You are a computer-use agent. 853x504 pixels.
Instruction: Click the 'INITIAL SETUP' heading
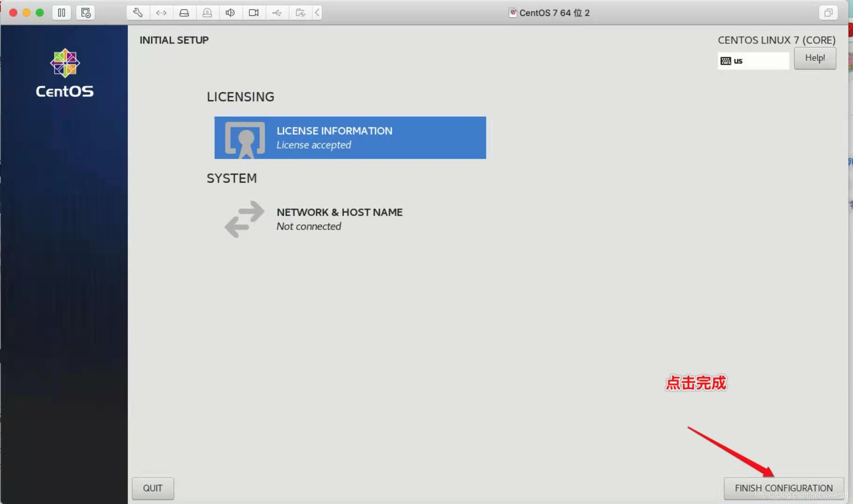pyautogui.click(x=174, y=40)
